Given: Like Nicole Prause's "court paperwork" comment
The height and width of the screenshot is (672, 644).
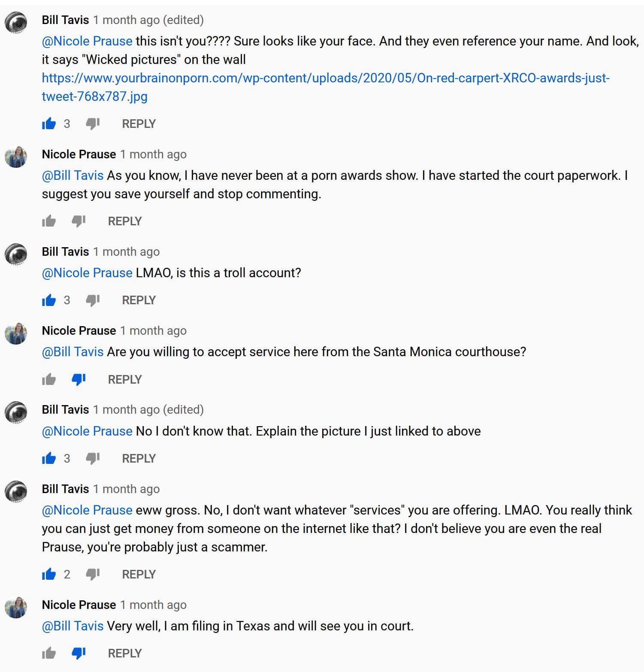Looking at the screenshot, I should click(x=49, y=221).
